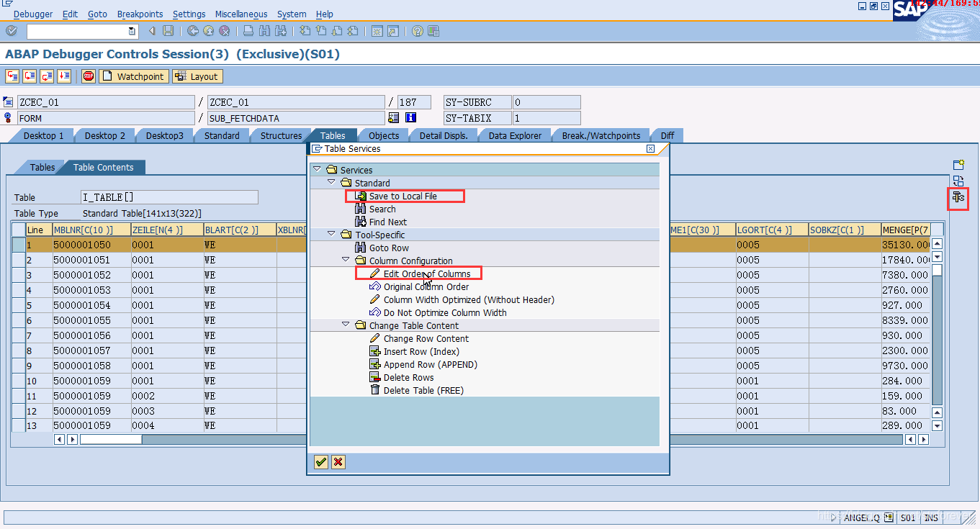Click the Customize Local Layout icon
The width and height of the screenshot is (980, 529).
pos(433,31)
